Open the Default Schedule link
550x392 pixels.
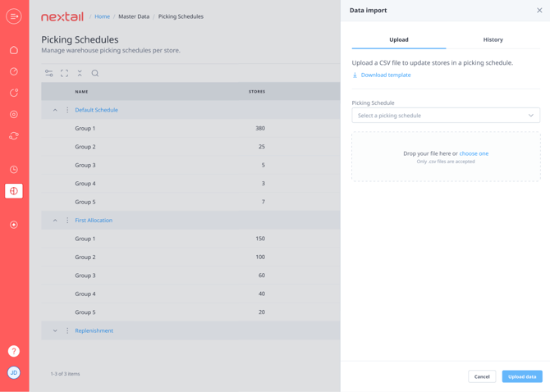[x=97, y=110]
